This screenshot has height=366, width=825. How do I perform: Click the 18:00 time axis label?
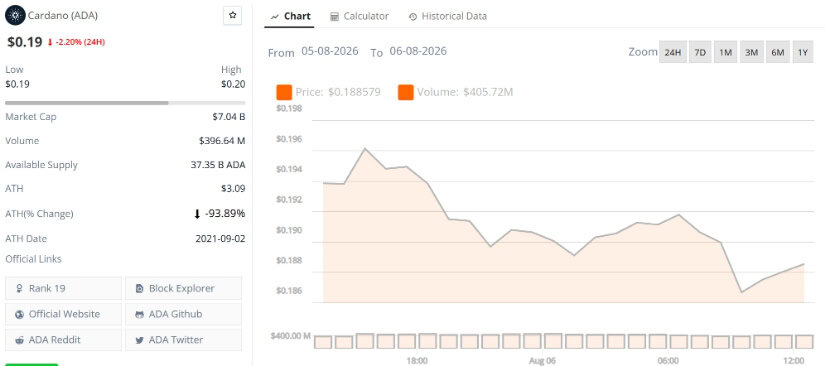pos(417,361)
